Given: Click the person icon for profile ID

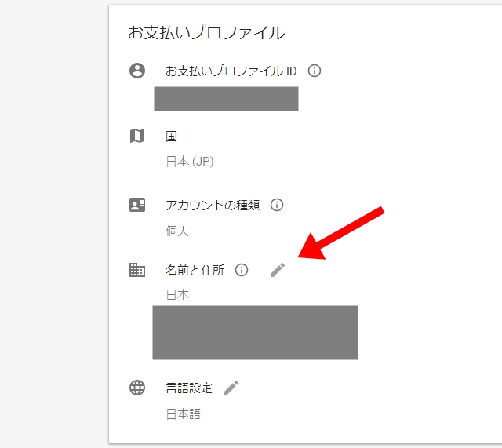Looking at the screenshot, I should pyautogui.click(x=137, y=71).
